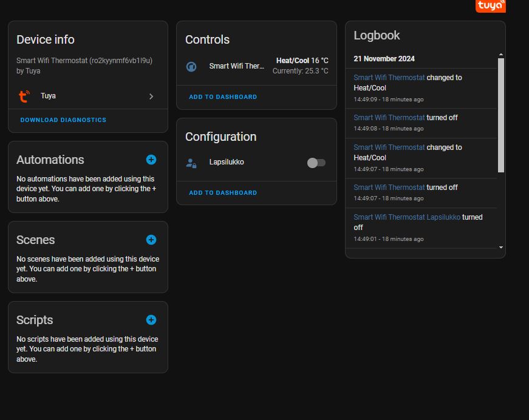This screenshot has height=420, width=529.
Task: Open the Smart Wifi Ther... climate entity
Action: (236, 66)
